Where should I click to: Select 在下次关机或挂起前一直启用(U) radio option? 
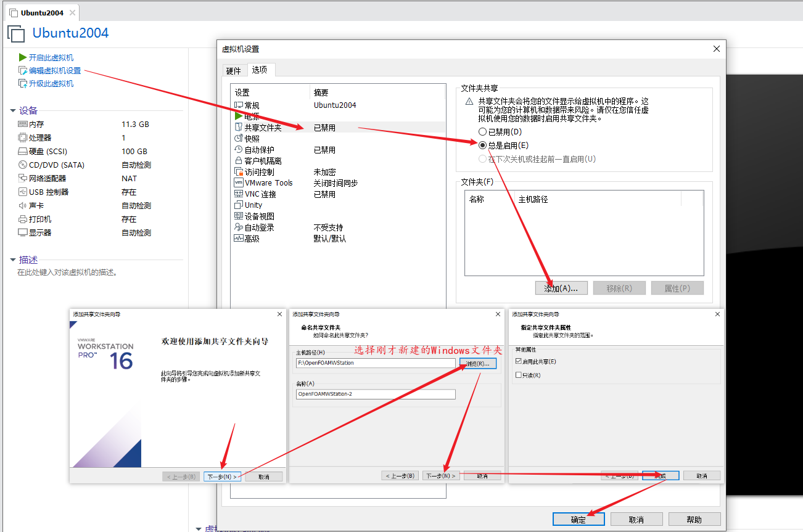click(x=482, y=159)
